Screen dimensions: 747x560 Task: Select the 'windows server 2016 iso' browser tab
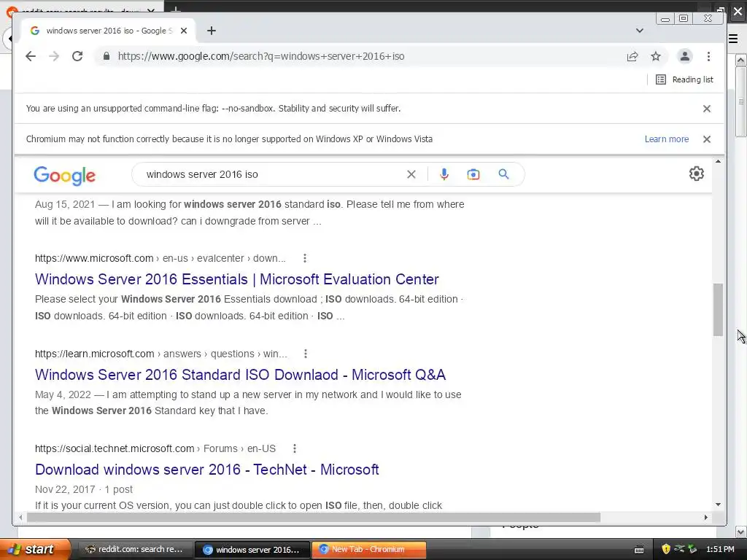(109, 31)
